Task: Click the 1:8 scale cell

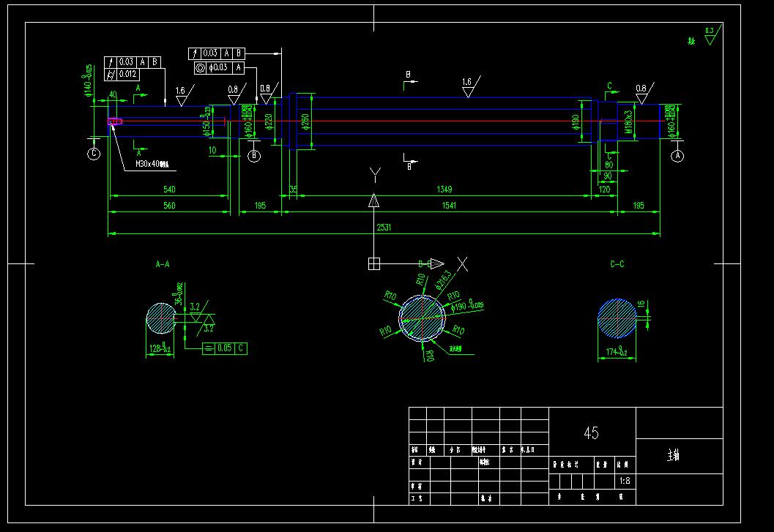Action: click(625, 481)
